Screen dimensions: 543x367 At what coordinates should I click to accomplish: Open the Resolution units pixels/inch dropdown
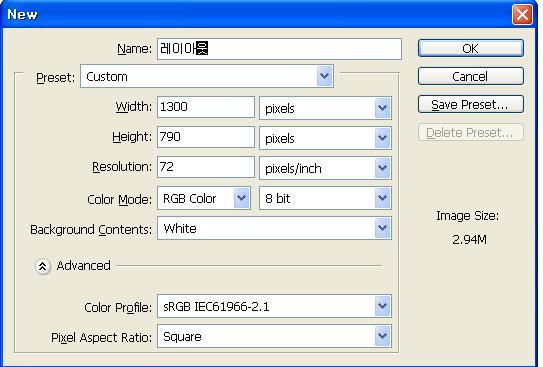coord(325,168)
